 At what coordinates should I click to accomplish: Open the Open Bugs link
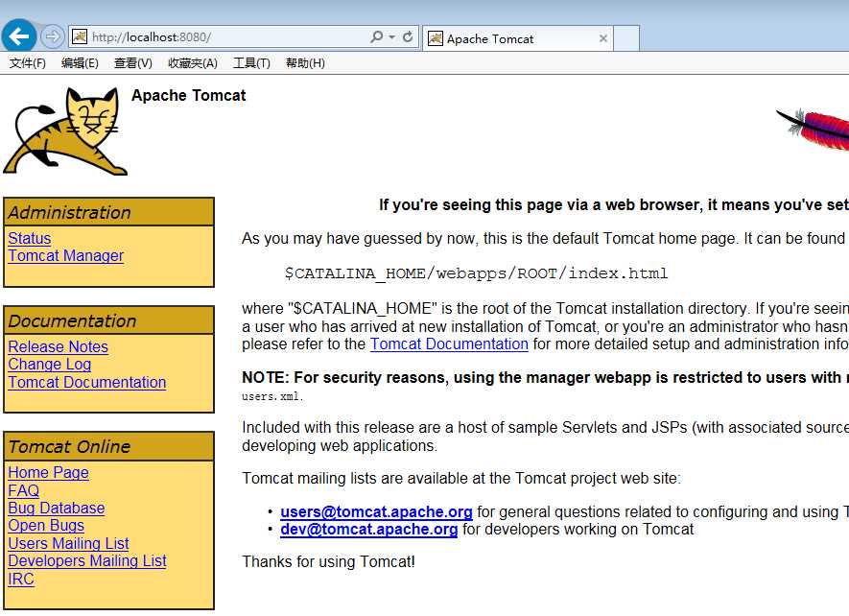[46, 525]
